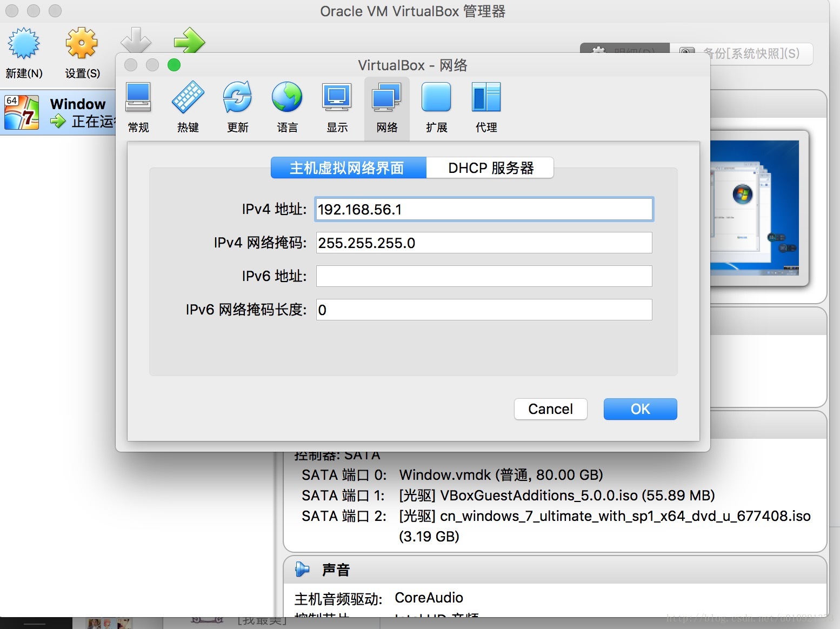Click the IPv4 网络掩码 input field
This screenshot has width=840, height=629.
pos(484,243)
